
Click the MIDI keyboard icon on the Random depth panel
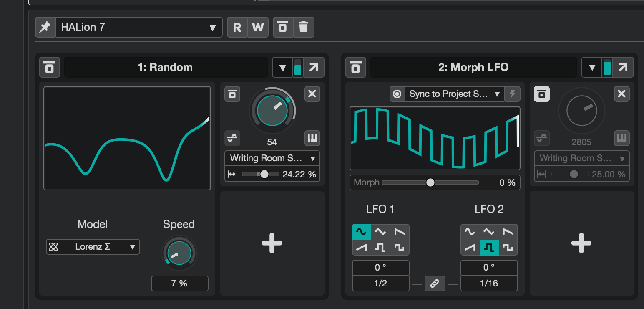[x=312, y=138]
